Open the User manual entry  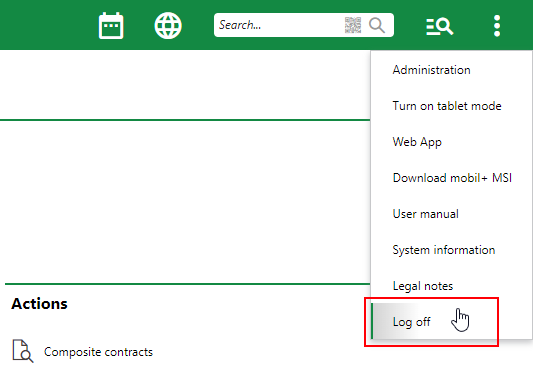point(451,214)
